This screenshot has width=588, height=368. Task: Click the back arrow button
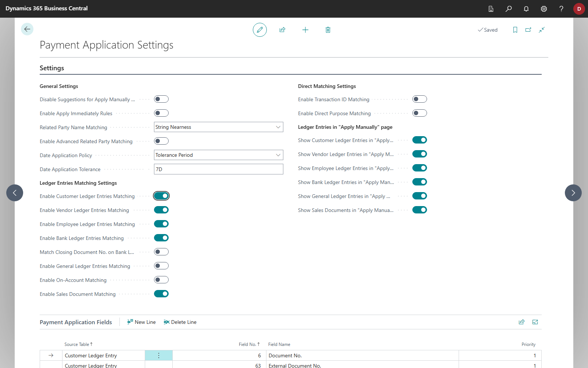pos(27,29)
